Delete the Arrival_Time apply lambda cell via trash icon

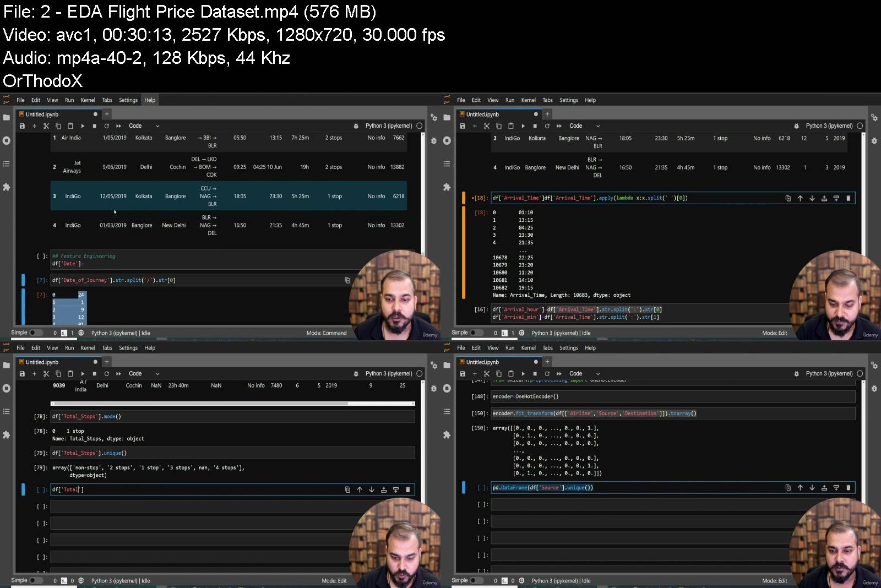pyautogui.click(x=848, y=198)
